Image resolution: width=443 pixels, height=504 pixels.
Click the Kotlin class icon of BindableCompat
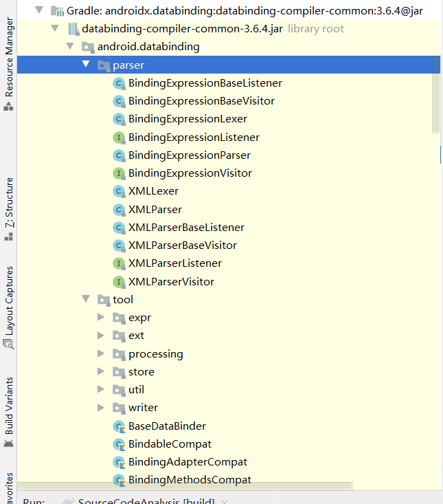pos(119,445)
